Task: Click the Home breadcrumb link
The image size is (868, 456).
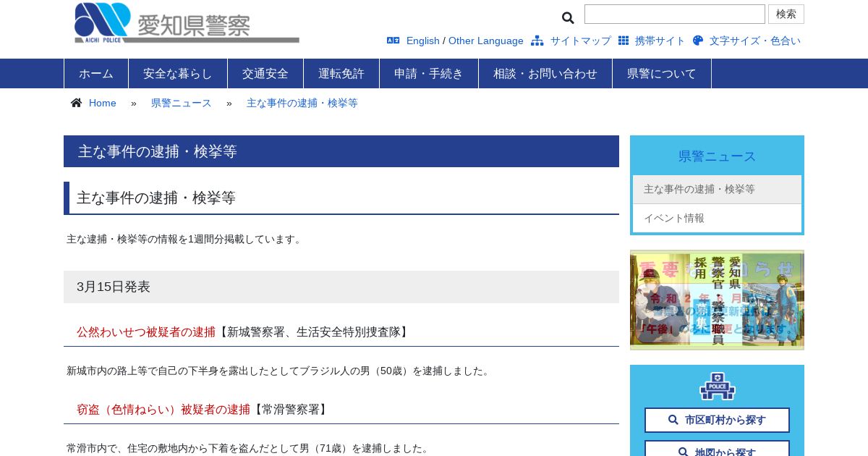Action: 103,103
